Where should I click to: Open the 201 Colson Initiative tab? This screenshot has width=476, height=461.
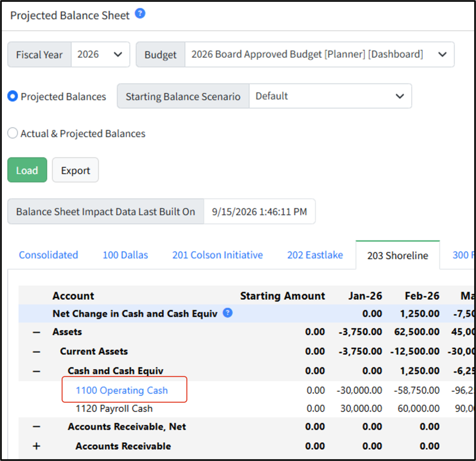[x=217, y=255]
